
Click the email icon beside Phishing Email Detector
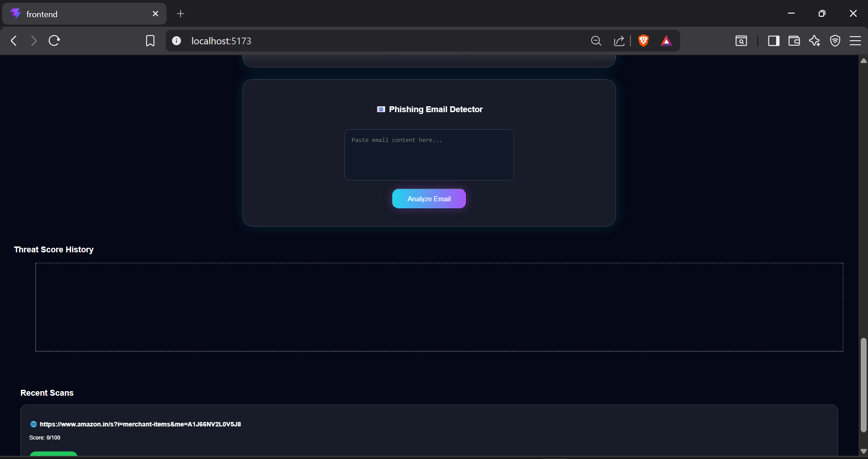381,109
